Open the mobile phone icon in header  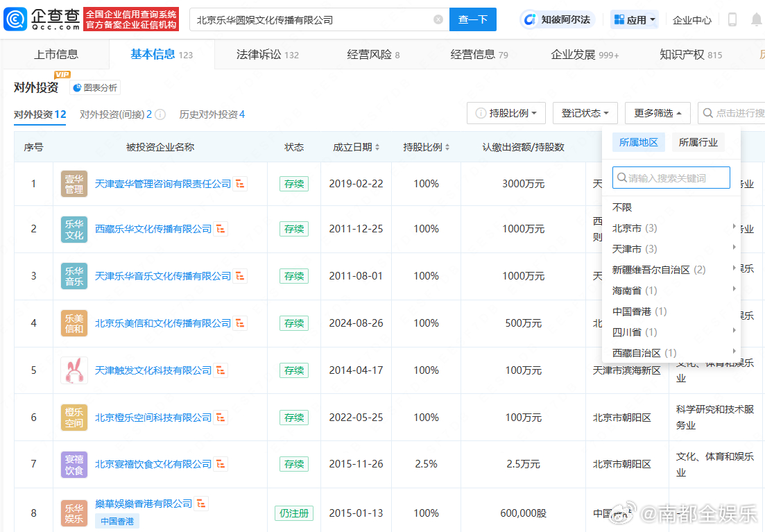coord(732,19)
